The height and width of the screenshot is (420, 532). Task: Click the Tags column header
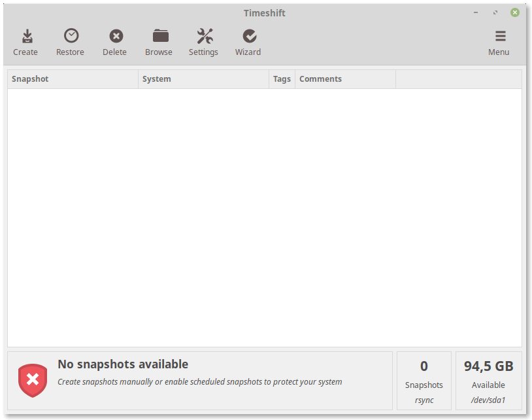[x=282, y=79]
